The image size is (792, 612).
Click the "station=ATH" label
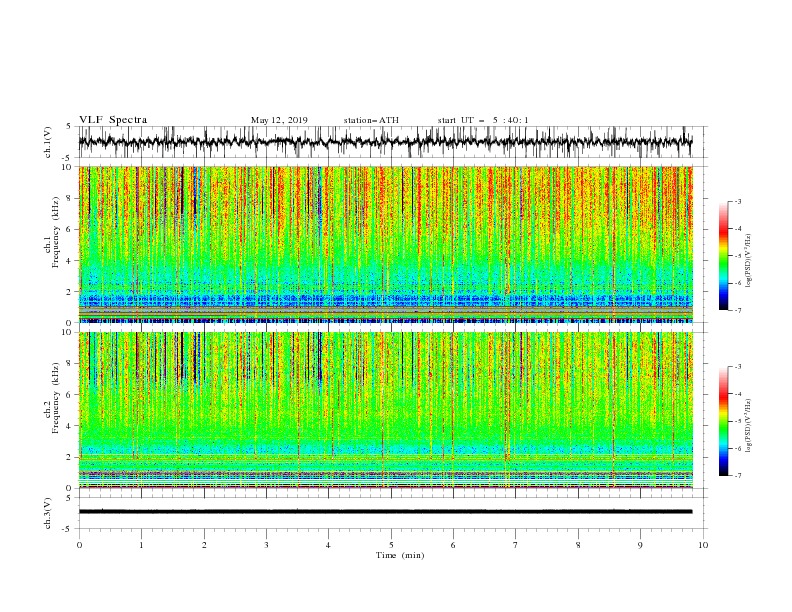point(371,120)
